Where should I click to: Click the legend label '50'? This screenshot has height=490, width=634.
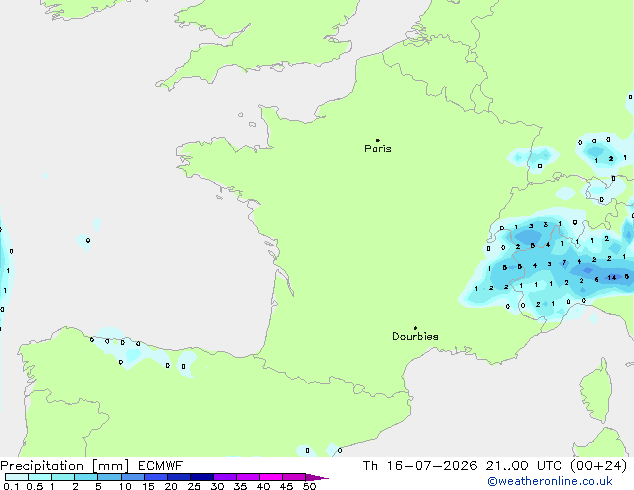point(309,486)
